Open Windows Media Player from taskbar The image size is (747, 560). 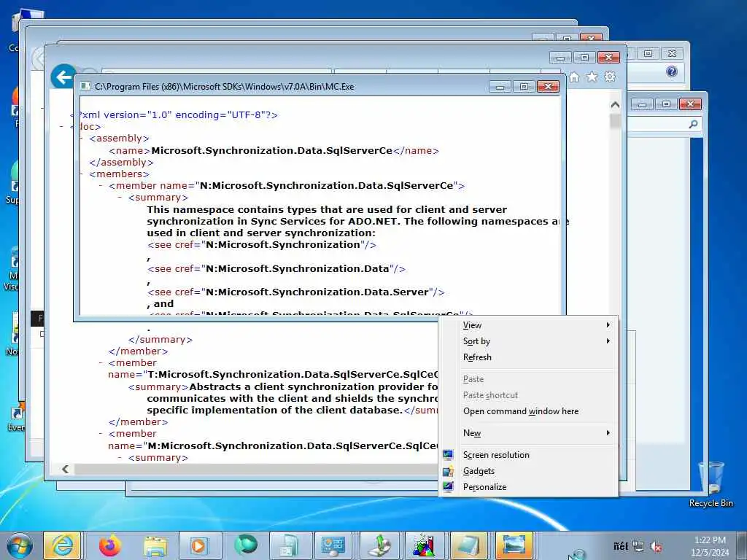200,545
